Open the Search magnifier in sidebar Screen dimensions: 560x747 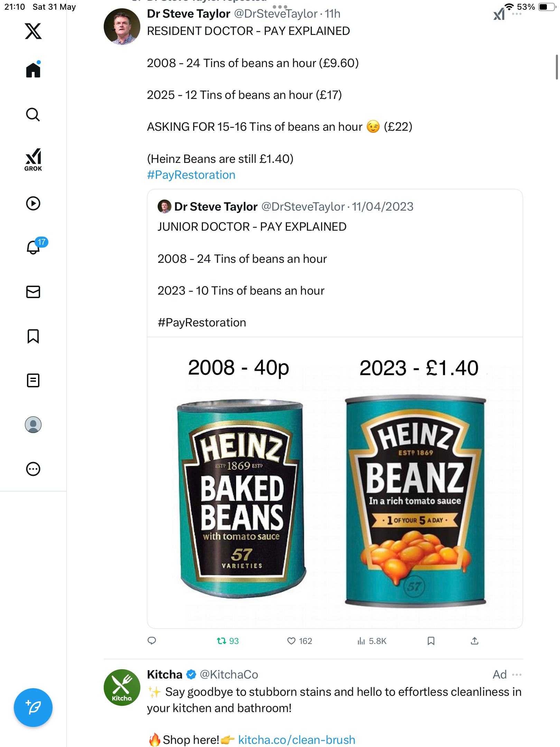[33, 114]
